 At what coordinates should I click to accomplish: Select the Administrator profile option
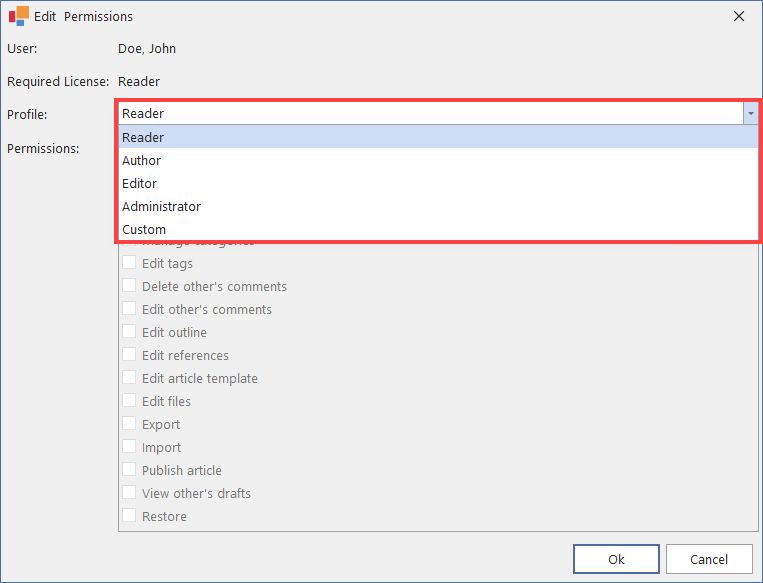(161, 206)
